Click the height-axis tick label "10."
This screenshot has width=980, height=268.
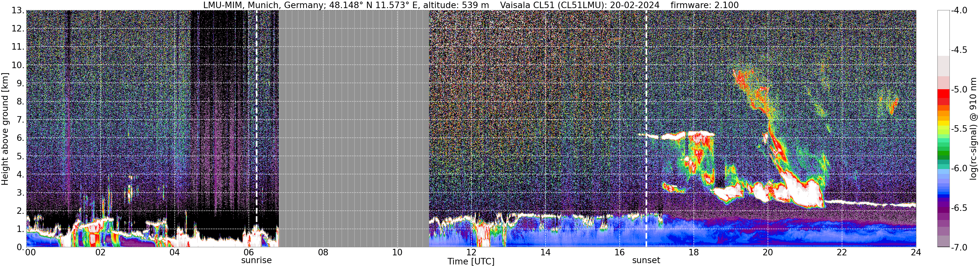[18, 65]
